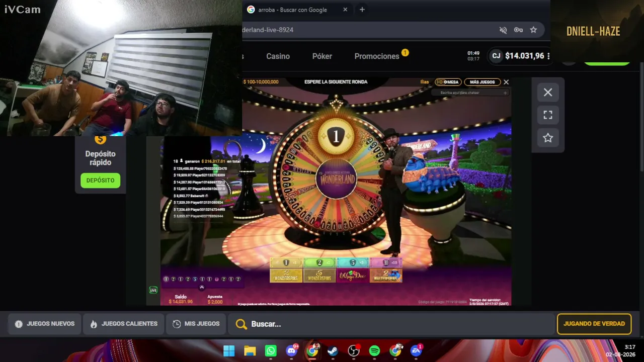Place a bet on number 5
Viewport: 644px width, 362px height.
click(x=353, y=263)
